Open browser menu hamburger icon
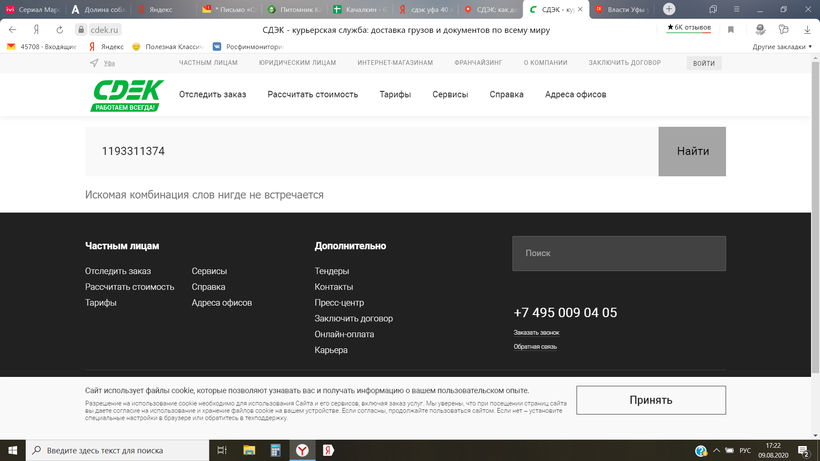 click(x=736, y=9)
